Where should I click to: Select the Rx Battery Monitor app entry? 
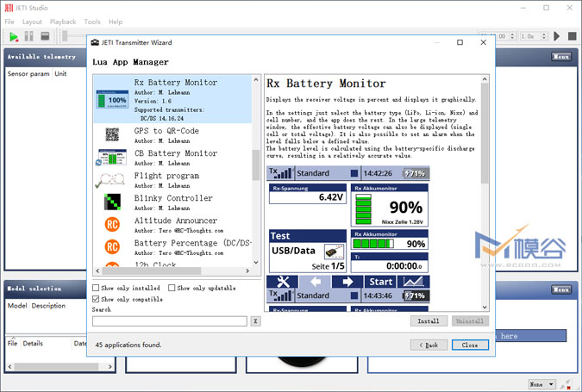172,99
